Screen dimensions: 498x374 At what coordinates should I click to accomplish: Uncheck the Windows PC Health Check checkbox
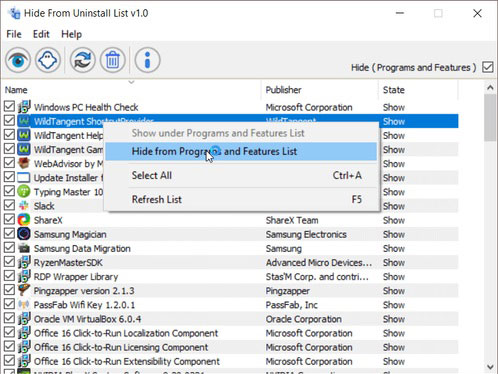[9, 107]
